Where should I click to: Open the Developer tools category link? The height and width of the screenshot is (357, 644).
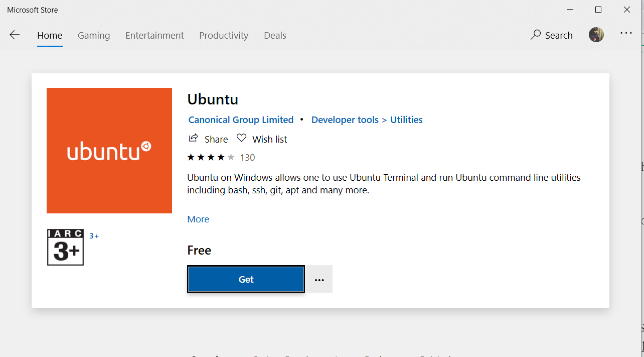point(345,120)
